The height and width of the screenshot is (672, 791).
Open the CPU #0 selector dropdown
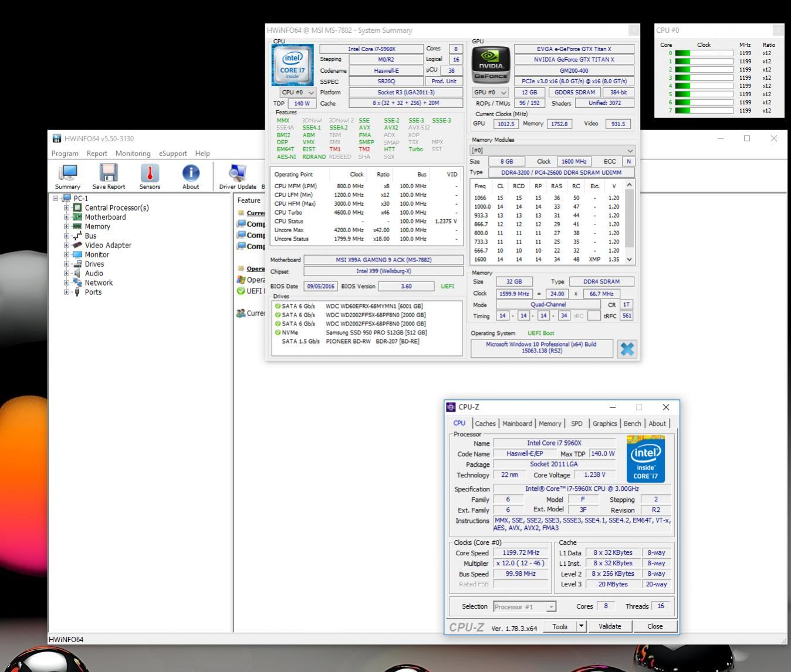(x=298, y=93)
